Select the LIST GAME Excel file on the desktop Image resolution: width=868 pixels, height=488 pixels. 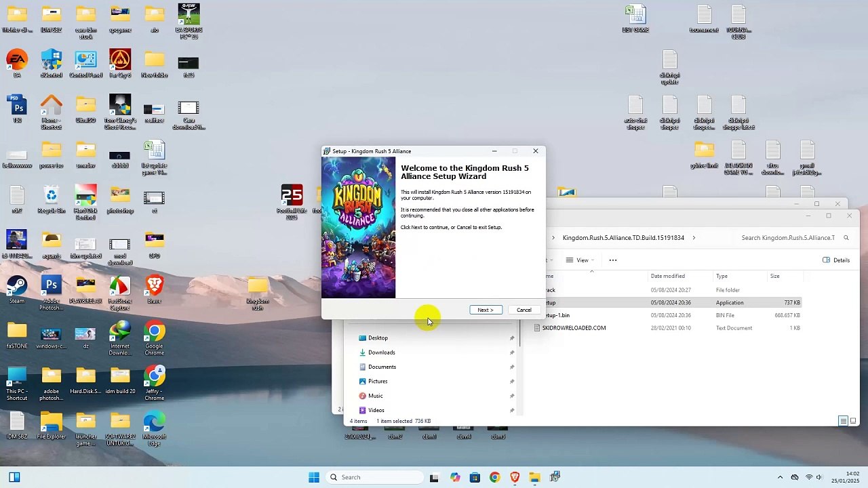tap(635, 18)
